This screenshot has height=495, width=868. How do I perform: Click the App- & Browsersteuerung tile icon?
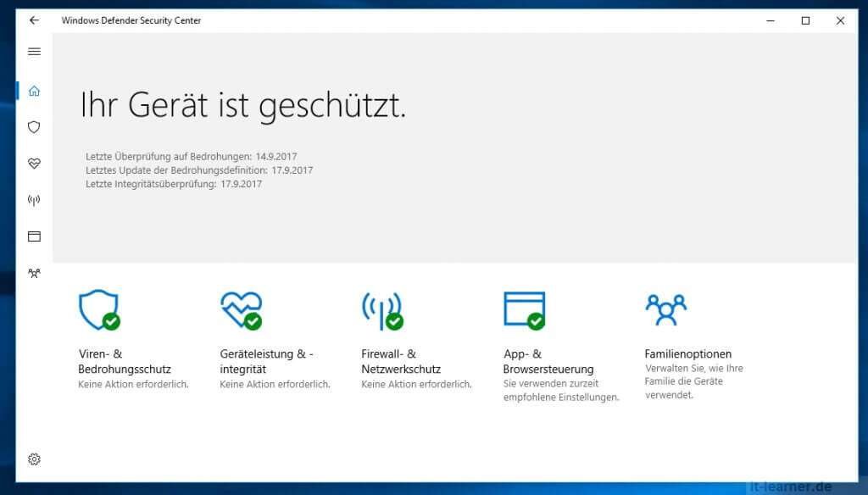tap(523, 309)
